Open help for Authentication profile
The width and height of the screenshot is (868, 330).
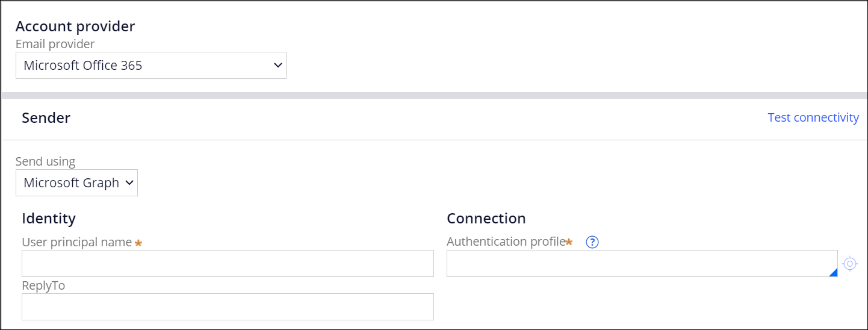(592, 242)
